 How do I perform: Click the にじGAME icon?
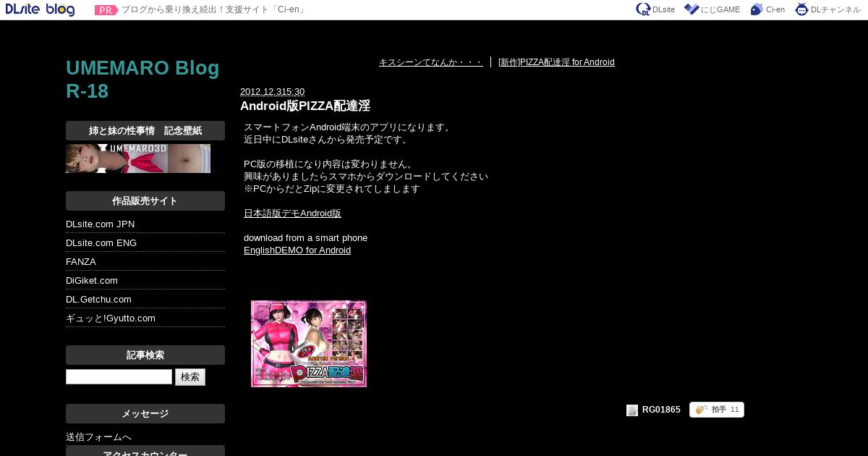pos(692,9)
